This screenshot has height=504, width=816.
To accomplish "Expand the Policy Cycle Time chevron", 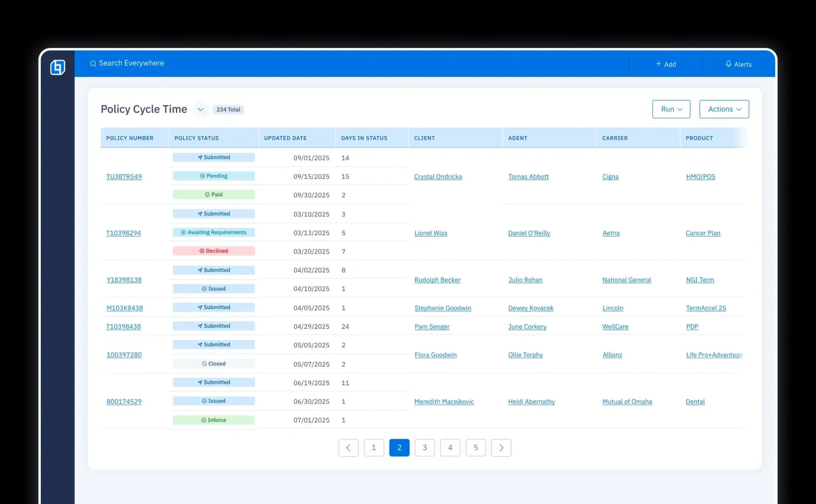I will click(x=200, y=109).
